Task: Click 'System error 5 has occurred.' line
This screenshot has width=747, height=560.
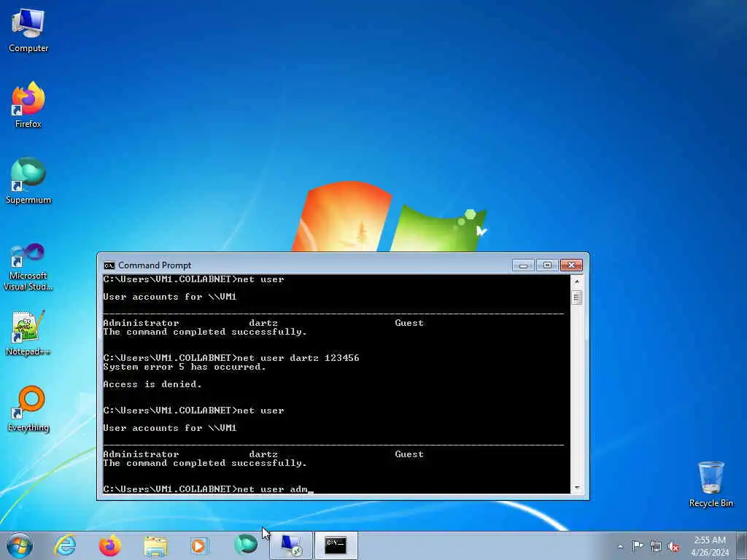Action: click(x=185, y=367)
